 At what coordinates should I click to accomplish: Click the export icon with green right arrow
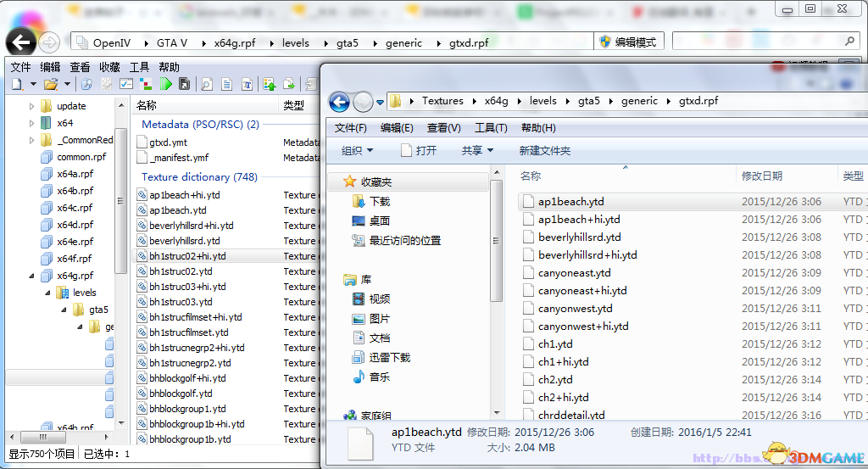pyautogui.click(x=289, y=84)
